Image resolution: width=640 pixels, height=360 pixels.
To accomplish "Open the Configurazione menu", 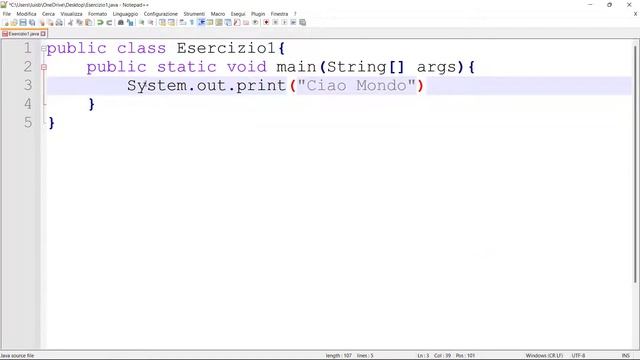I will pyautogui.click(x=160, y=14).
